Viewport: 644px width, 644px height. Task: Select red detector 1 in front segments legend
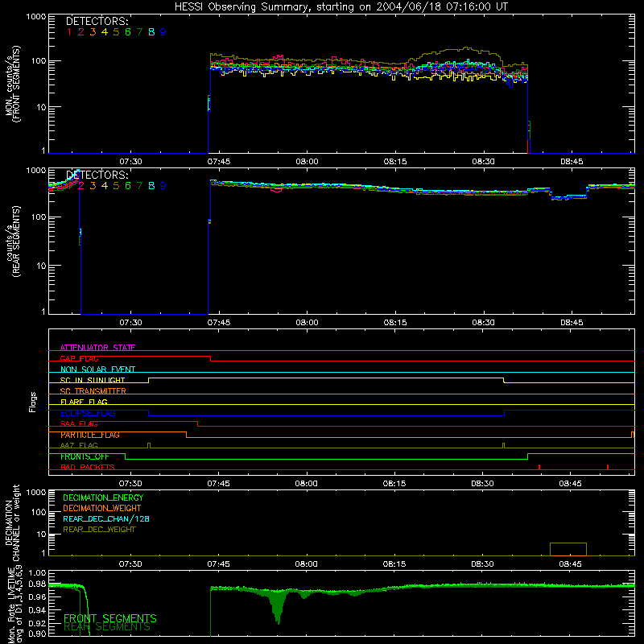click(69, 32)
